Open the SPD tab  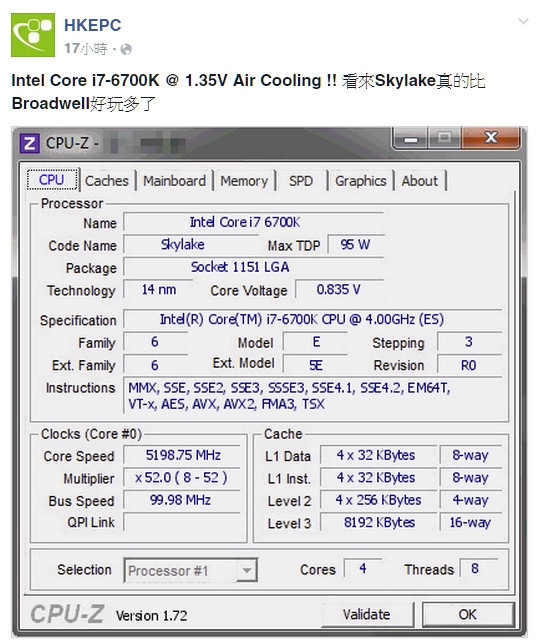(x=301, y=181)
